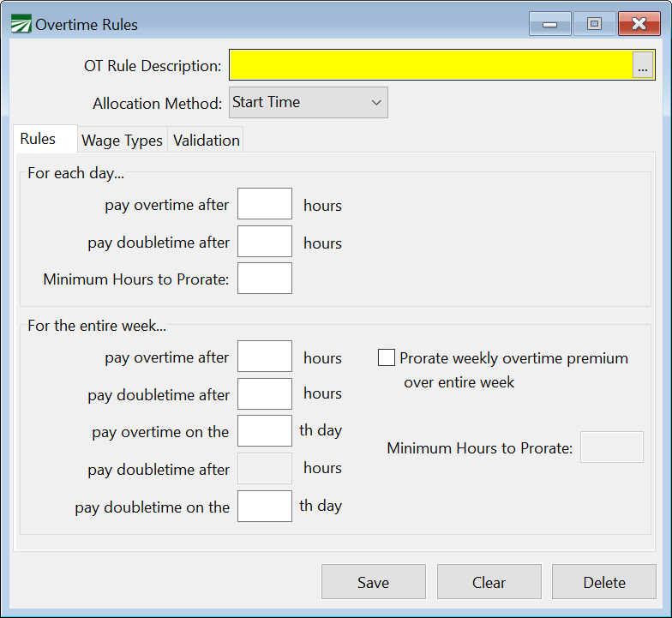Expand the Allocation Method dropdown
This screenshot has width=672, height=618.
[308, 103]
